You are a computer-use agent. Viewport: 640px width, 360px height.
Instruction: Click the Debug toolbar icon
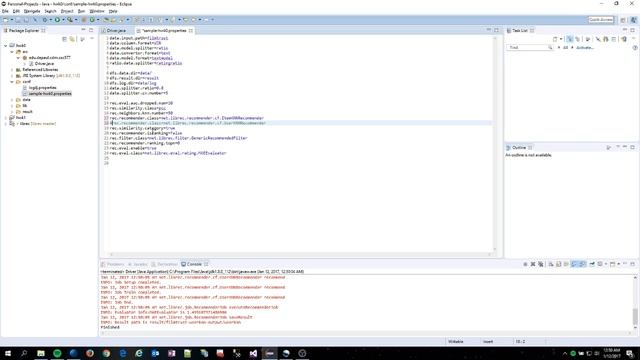[x=45, y=20]
